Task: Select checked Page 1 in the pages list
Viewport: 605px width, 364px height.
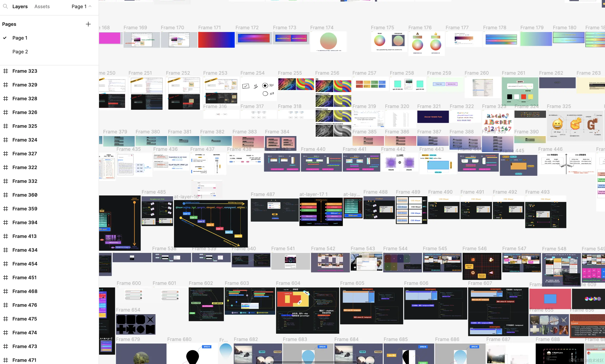Action: [x=20, y=38]
